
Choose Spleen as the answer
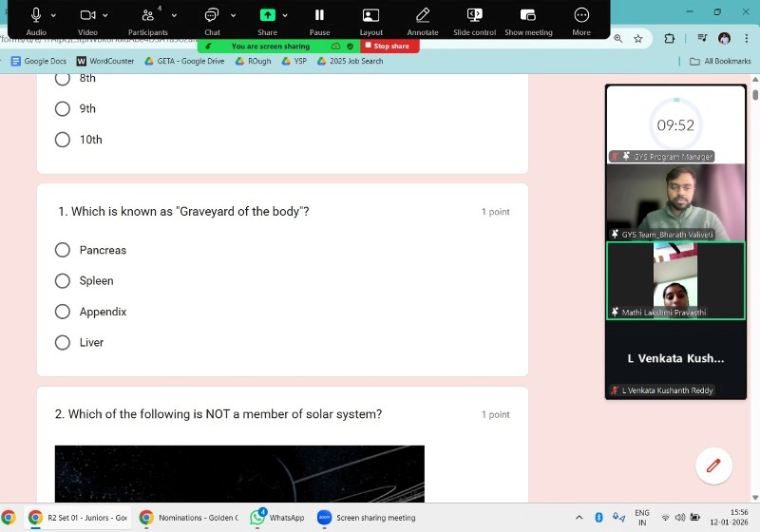[x=63, y=281]
